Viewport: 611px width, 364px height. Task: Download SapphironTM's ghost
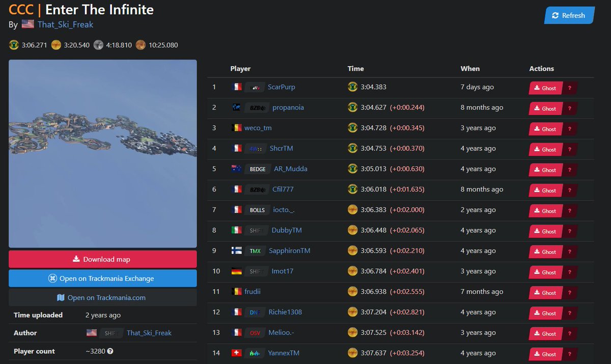pos(545,251)
